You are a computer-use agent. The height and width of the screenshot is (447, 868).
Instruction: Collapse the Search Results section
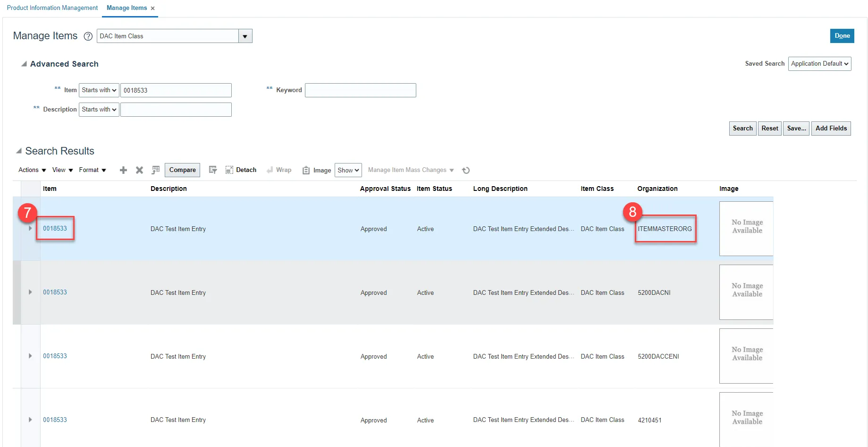19,151
